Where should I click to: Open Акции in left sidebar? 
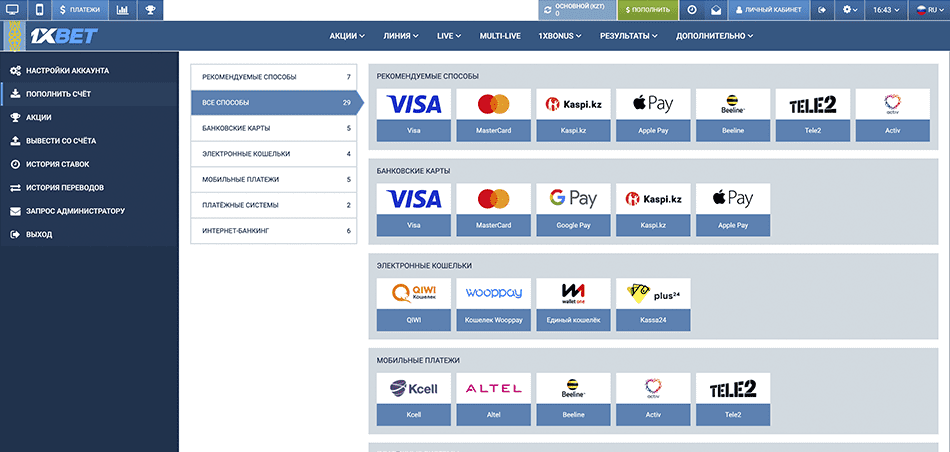[90, 118]
